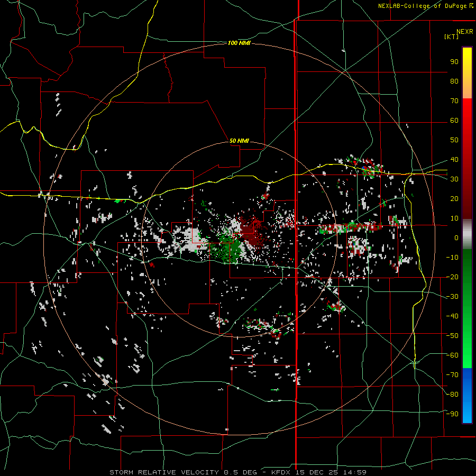Click the [KT] units label
476x476 pixels.
[451, 36]
